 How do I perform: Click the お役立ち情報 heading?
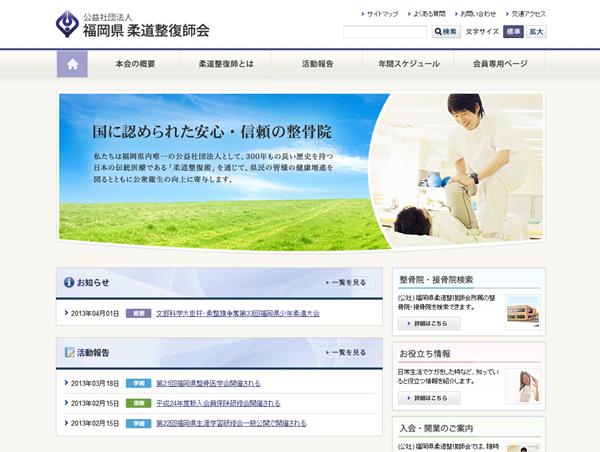[x=425, y=354]
